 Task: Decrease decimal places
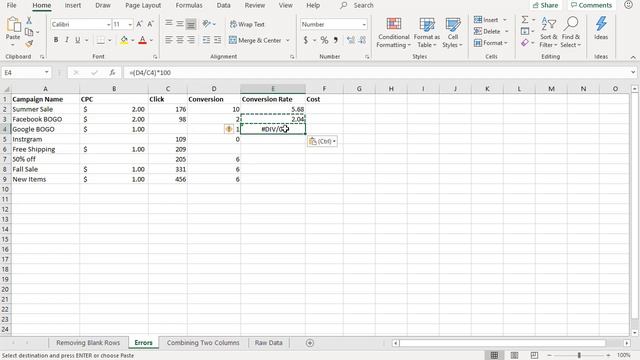362,40
